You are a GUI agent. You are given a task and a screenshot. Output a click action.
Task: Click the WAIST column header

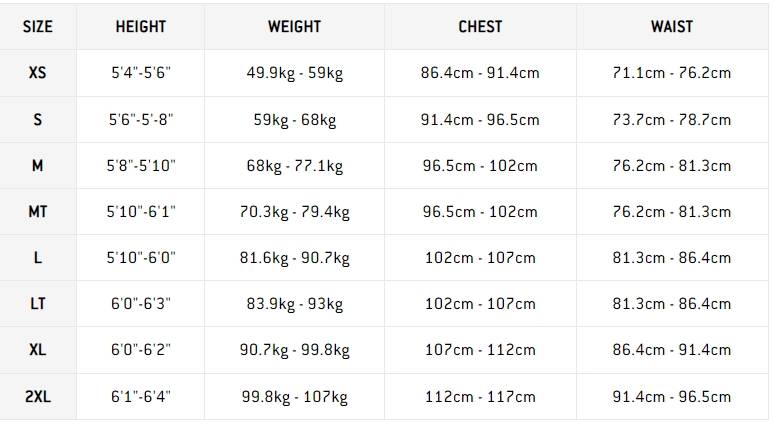click(671, 27)
